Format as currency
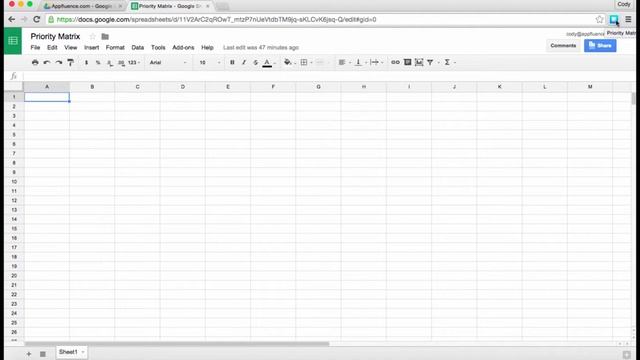Image resolution: width=640 pixels, height=360 pixels. point(86,62)
